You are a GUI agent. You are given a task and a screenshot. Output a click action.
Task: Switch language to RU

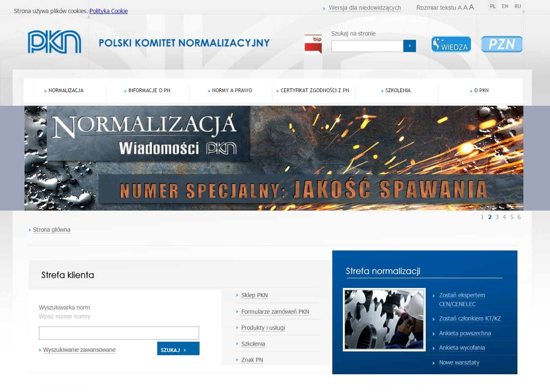(x=518, y=6)
